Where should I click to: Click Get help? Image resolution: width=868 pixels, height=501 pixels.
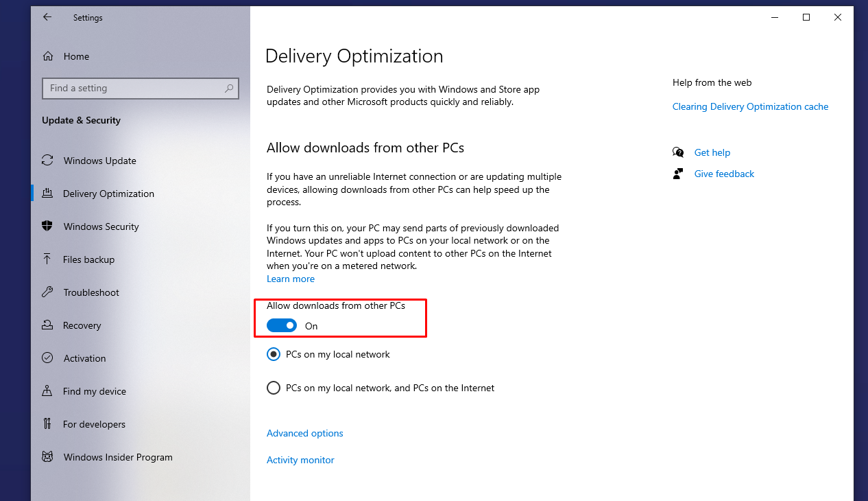[x=712, y=152]
